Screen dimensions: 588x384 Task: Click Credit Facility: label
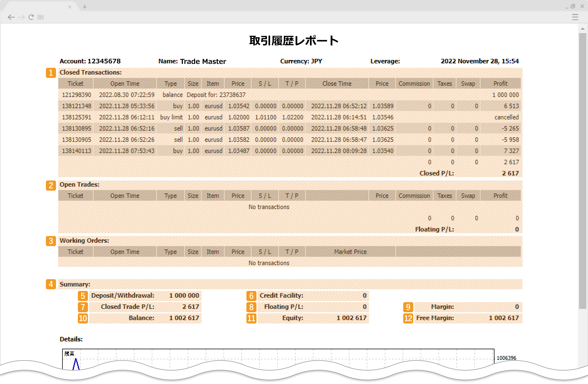tap(281, 295)
